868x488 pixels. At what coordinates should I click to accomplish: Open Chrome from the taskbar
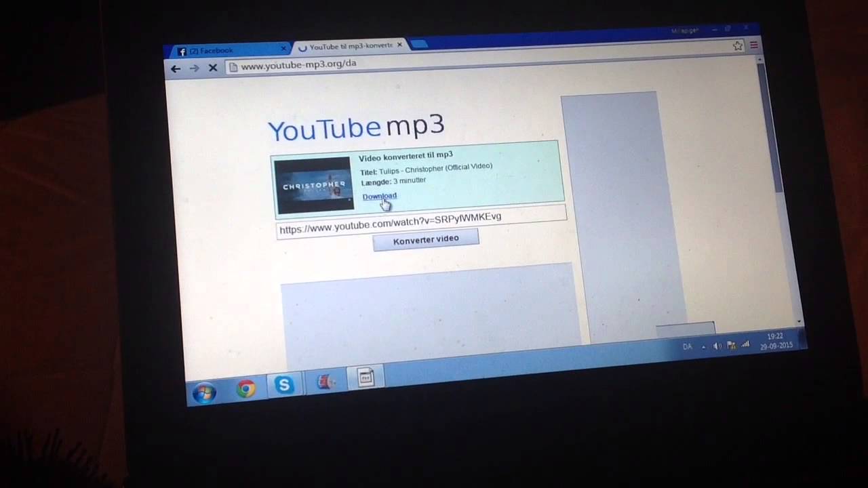click(245, 388)
